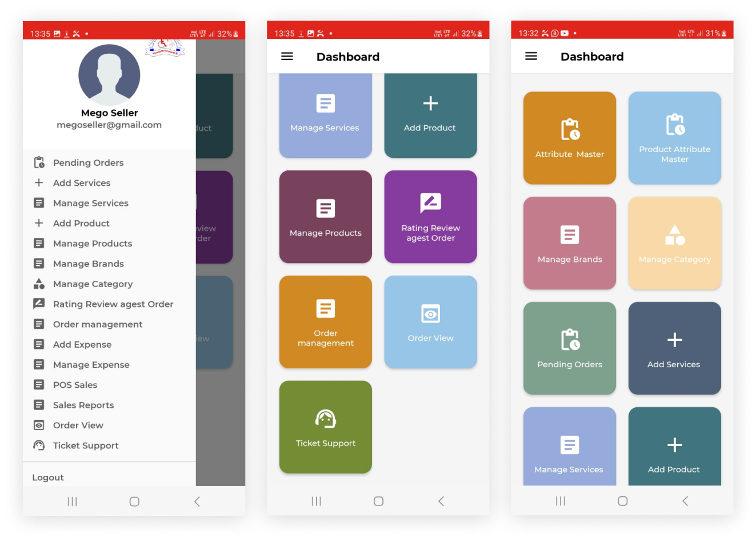Screen dimensions: 756x541
Task: Select Rating Review agest Order in drawer list
Action: (x=113, y=304)
